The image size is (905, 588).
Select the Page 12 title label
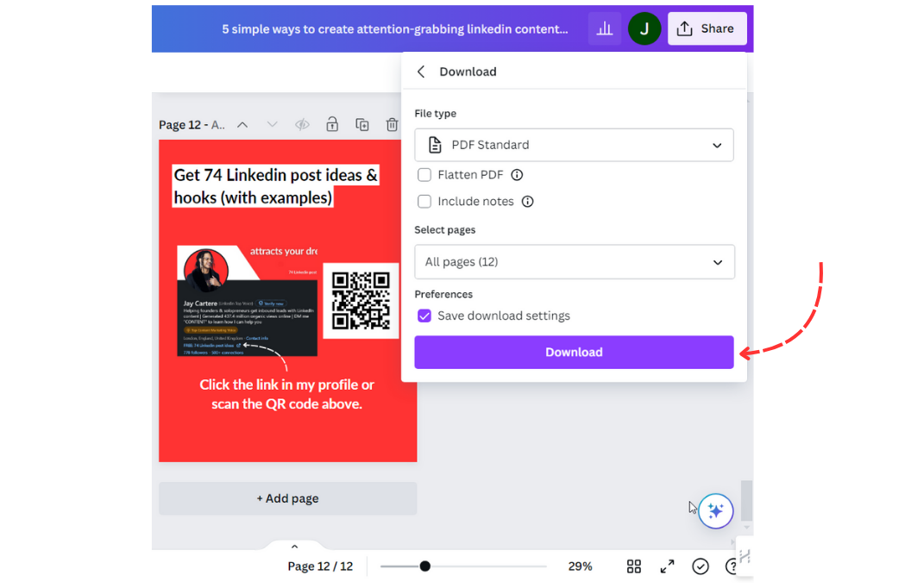[x=192, y=125]
